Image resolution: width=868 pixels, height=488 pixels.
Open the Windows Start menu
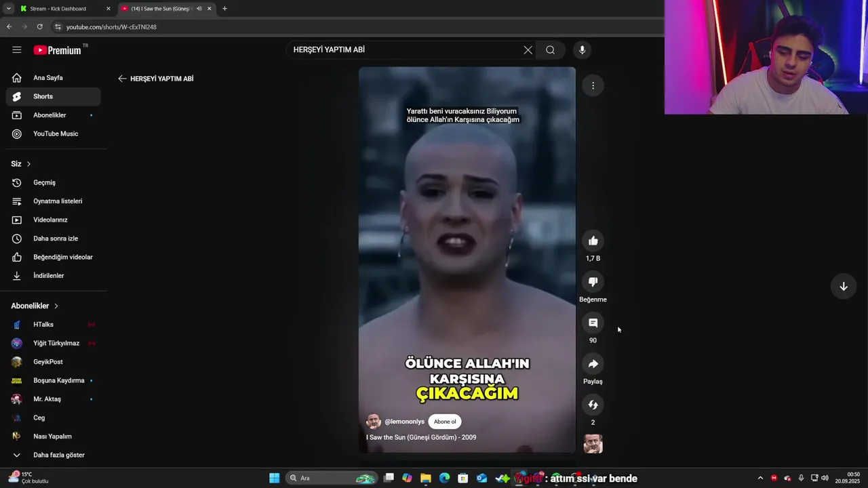pos(274,478)
